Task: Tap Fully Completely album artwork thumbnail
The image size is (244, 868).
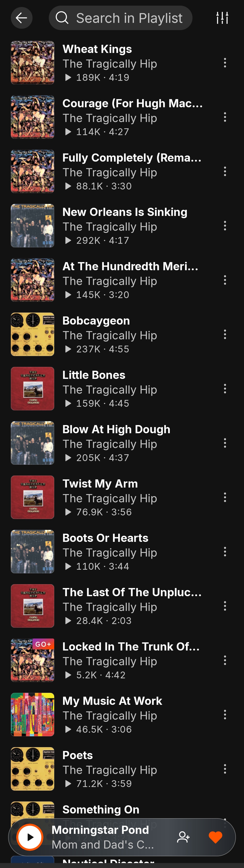Action: click(x=32, y=171)
